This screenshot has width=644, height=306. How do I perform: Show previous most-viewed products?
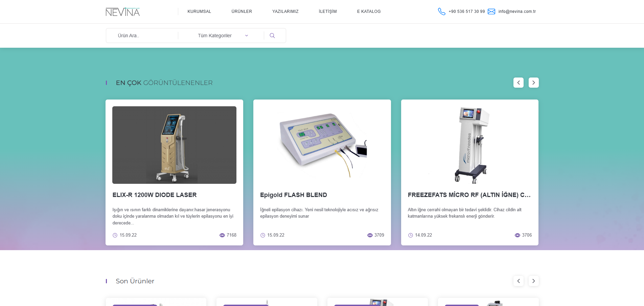(x=518, y=83)
